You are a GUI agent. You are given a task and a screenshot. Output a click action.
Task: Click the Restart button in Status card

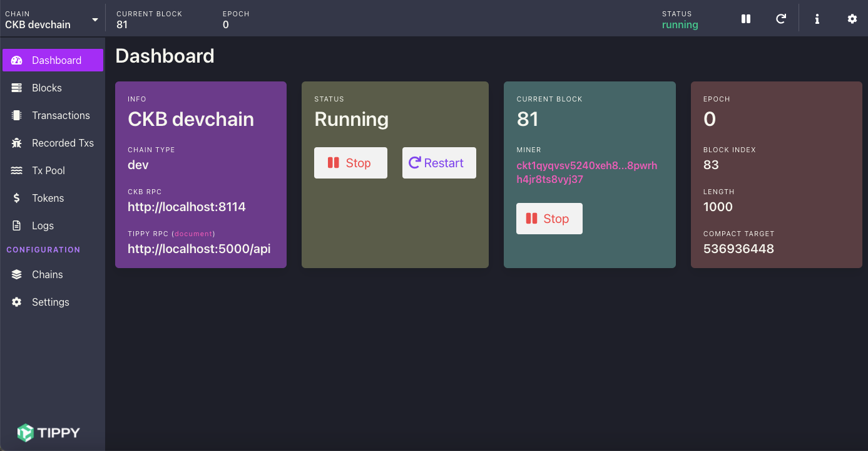click(x=439, y=163)
